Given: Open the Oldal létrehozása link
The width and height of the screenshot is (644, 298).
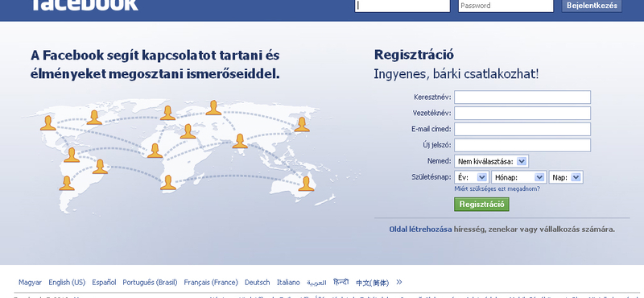Looking at the screenshot, I should (420, 230).
